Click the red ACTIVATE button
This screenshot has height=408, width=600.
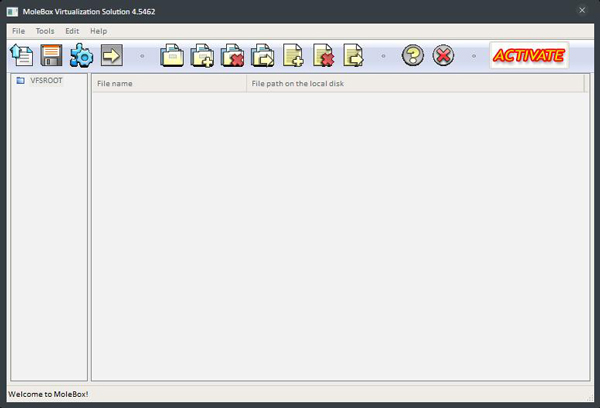[x=529, y=55]
